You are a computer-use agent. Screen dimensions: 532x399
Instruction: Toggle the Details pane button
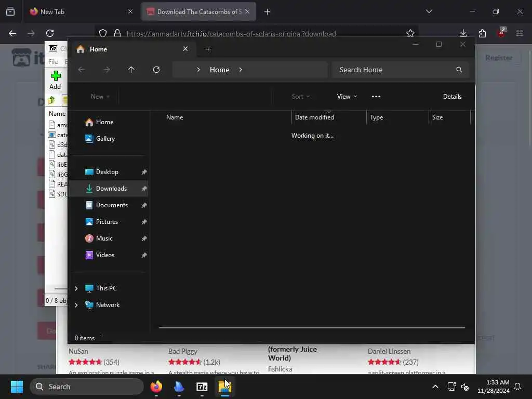(452, 96)
